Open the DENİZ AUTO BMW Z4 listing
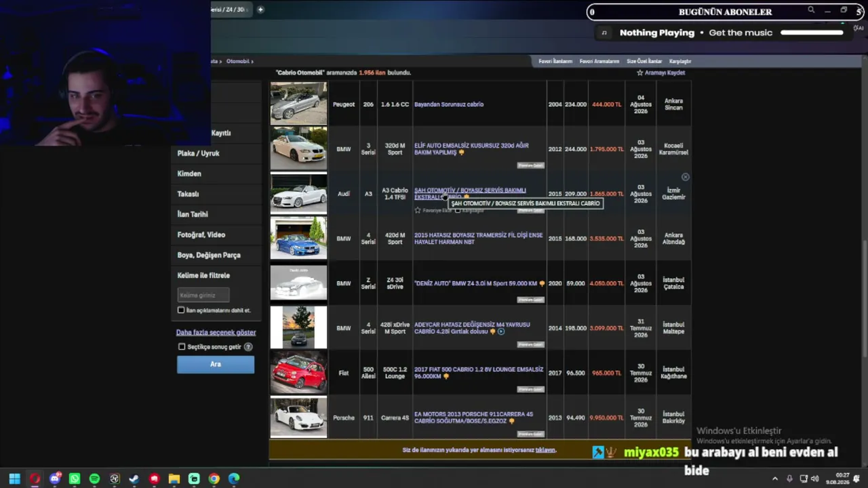This screenshot has width=868, height=488. coord(476,283)
